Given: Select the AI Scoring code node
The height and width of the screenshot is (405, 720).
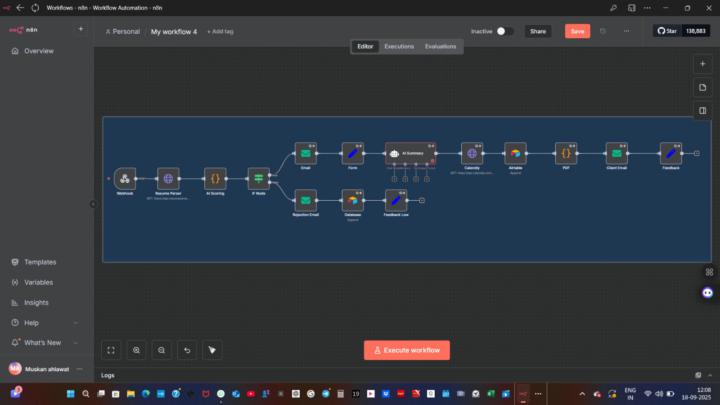Looking at the screenshot, I should coord(215,179).
